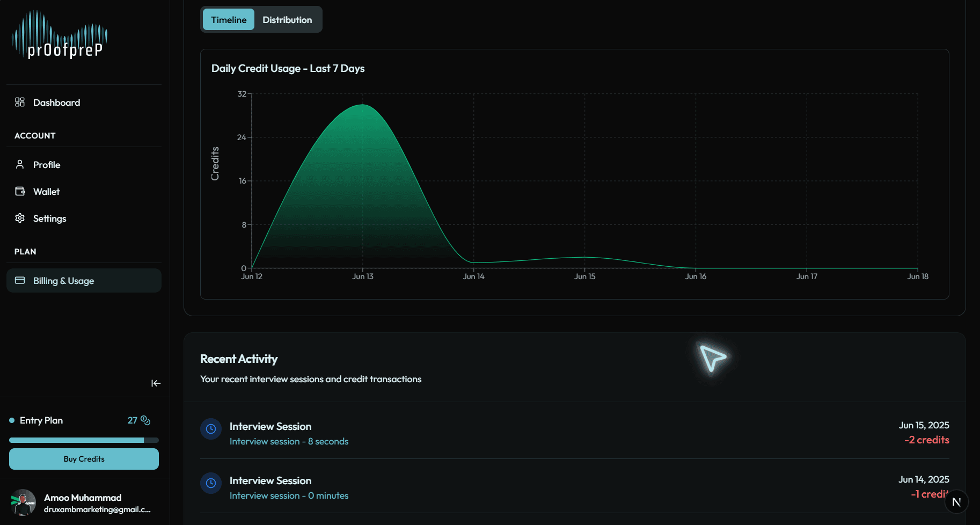
Task: Click the Entry Plan credit progress bar
Action: [x=84, y=440]
